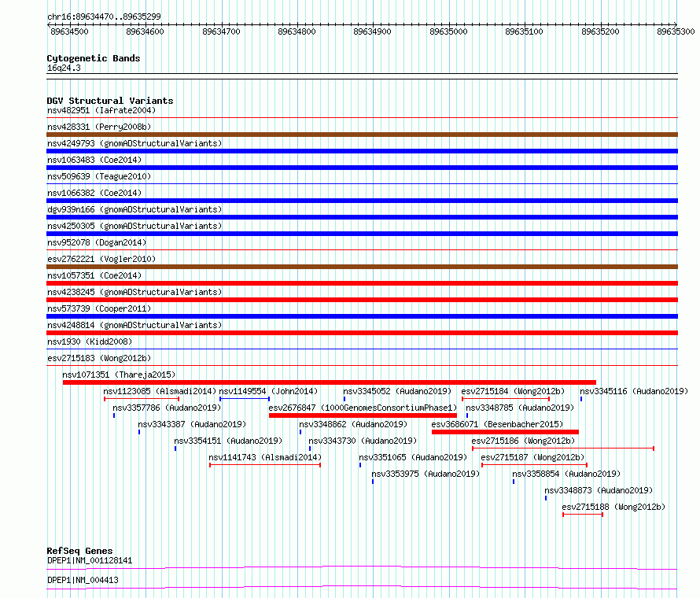The image size is (700, 598).
Task: Click the nsv3353975 (Audano2019) label
Action: coord(426,474)
